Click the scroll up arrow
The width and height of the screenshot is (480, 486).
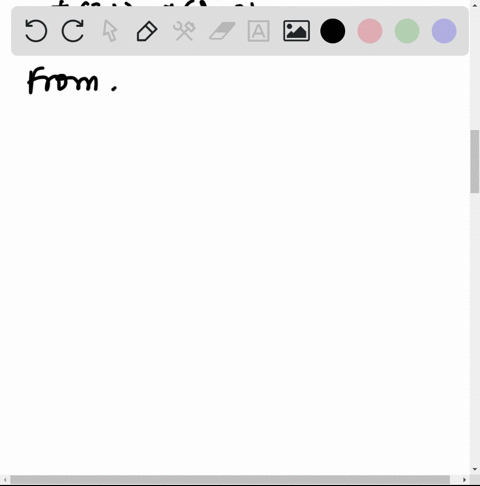[475, 5]
